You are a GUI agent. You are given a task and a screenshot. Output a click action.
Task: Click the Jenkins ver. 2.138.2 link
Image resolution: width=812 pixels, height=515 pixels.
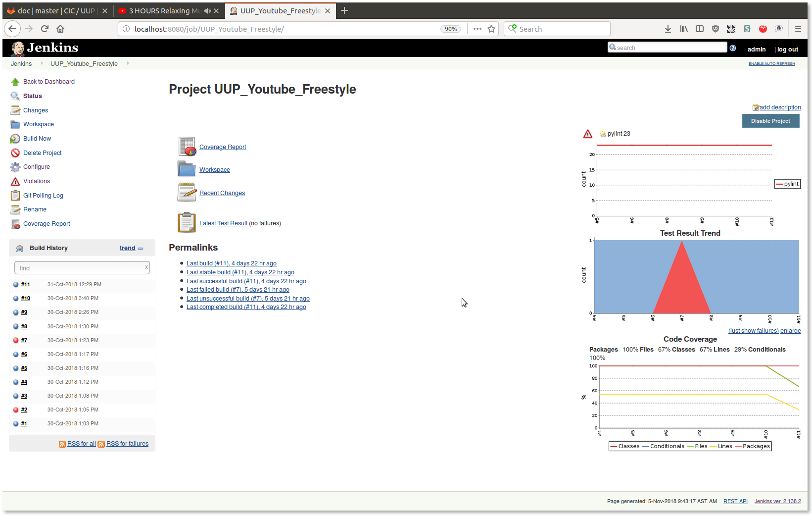click(777, 502)
